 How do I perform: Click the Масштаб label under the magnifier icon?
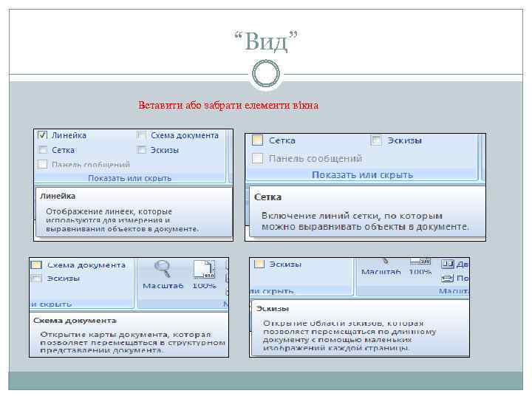coord(163,286)
